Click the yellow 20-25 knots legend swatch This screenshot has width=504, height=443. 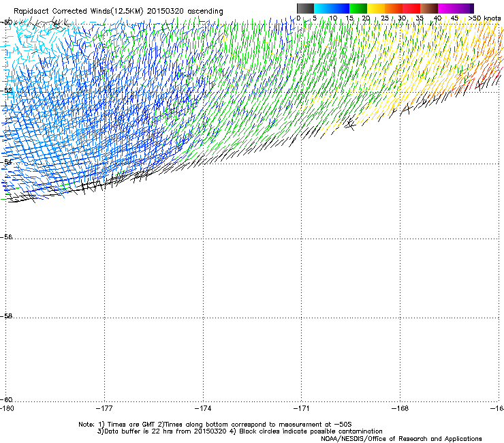[376, 8]
